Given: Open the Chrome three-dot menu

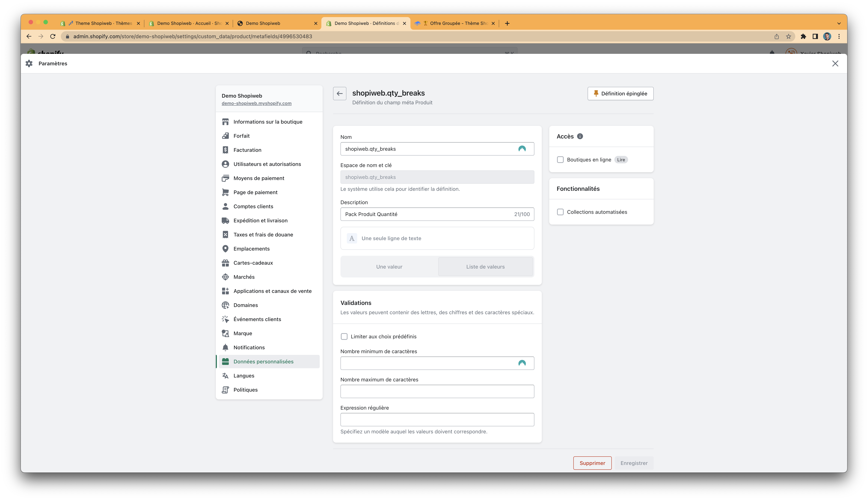Looking at the screenshot, I should [x=839, y=36].
